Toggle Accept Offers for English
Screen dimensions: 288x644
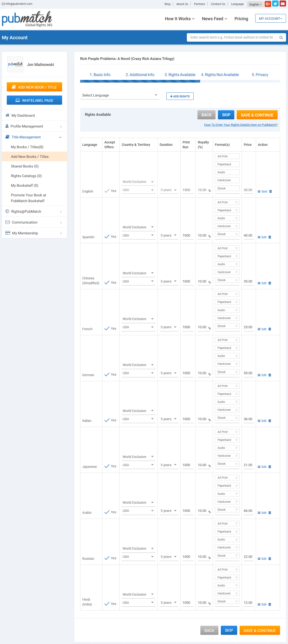(x=107, y=191)
